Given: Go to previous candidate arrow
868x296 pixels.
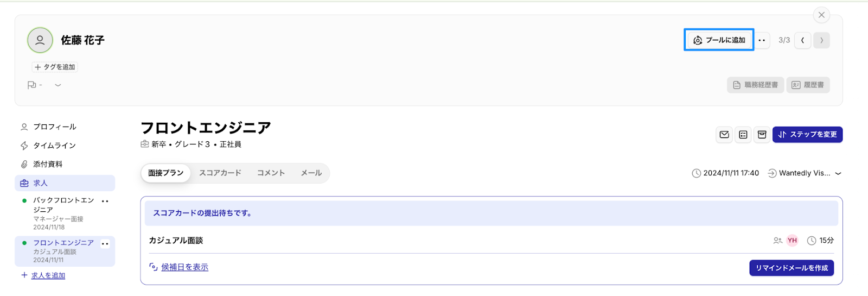Looking at the screenshot, I should click(803, 40).
